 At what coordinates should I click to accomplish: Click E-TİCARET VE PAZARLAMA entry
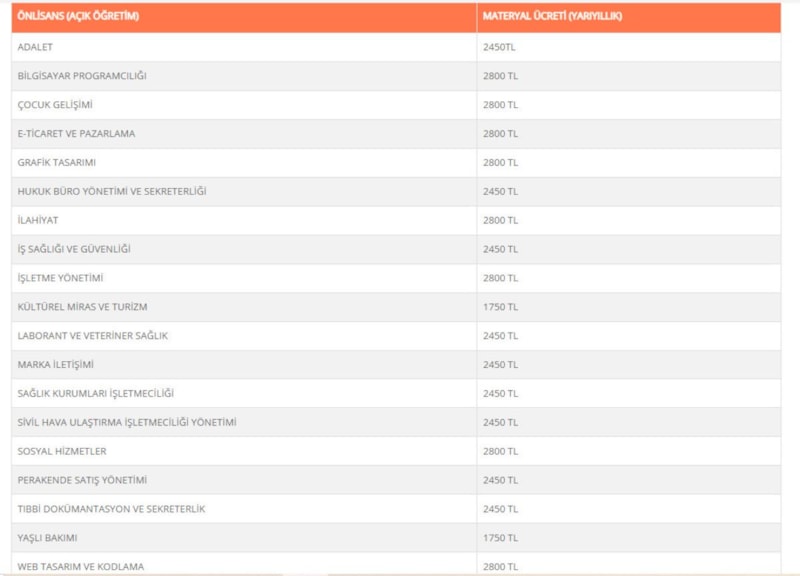[76, 134]
